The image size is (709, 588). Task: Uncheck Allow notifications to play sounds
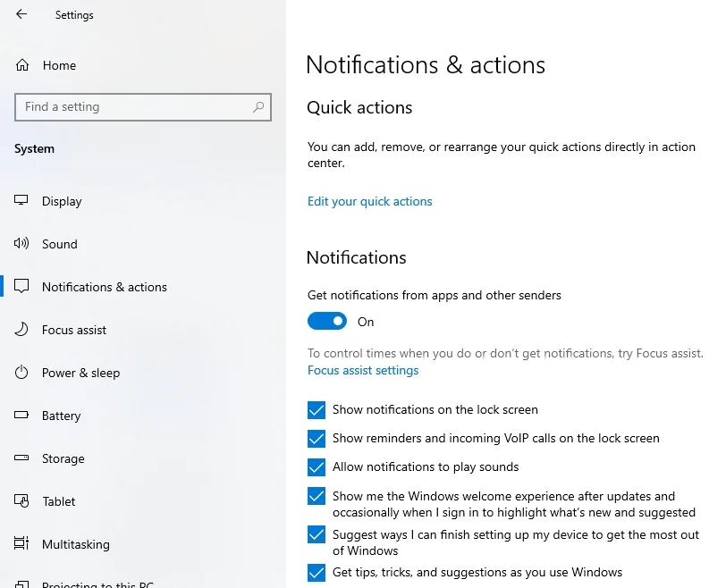pyautogui.click(x=317, y=467)
